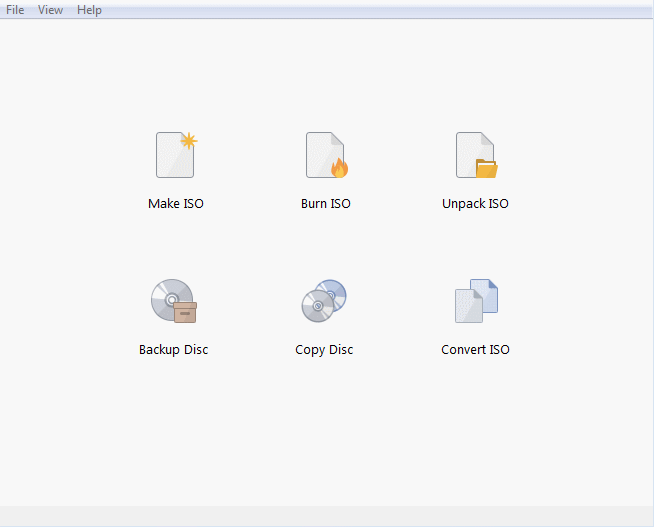Click the Convert ISO documents icon

[475, 301]
